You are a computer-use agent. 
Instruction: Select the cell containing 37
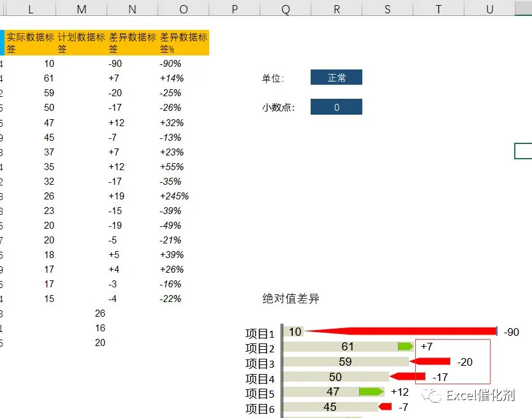point(31,152)
